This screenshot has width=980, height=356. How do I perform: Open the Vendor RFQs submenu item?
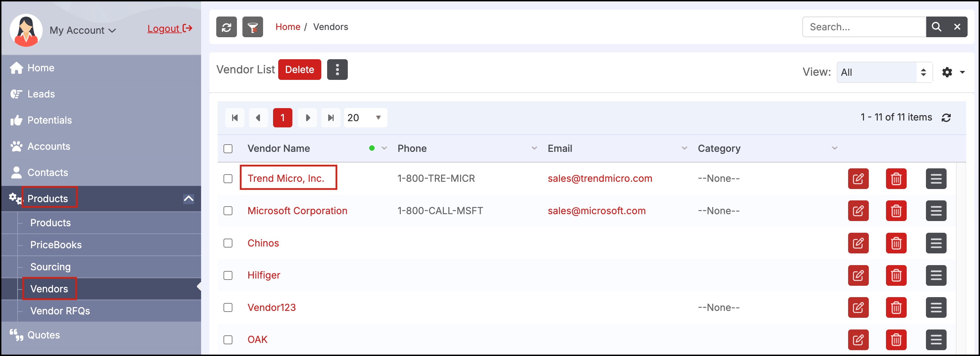point(101,311)
